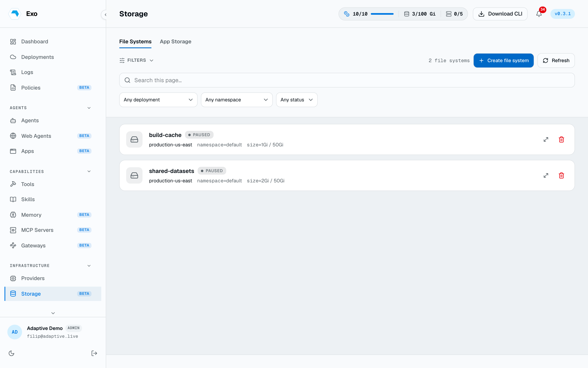
Task: Click the AD user avatar
Action: tap(14, 332)
